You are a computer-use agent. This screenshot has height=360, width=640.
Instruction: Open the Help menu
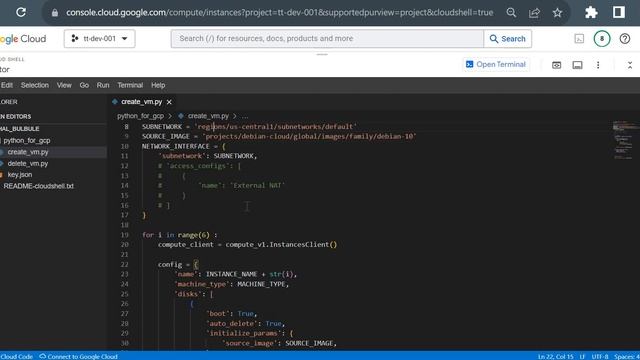click(158, 85)
